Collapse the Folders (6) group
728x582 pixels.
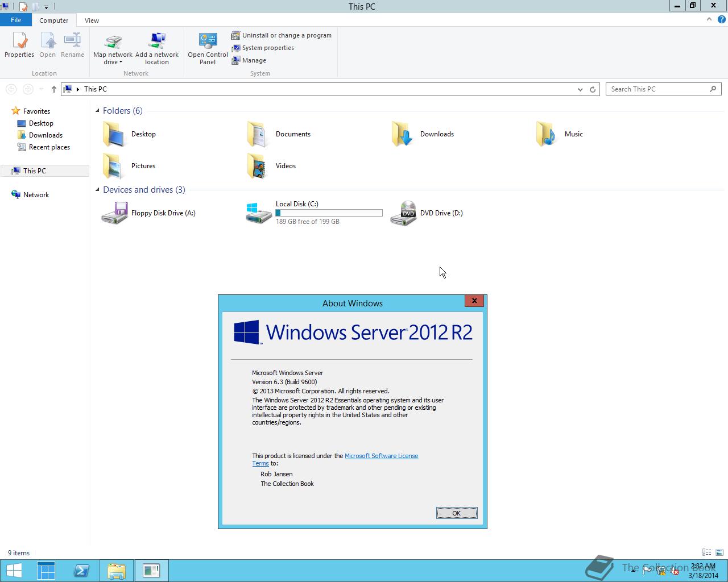(x=97, y=111)
